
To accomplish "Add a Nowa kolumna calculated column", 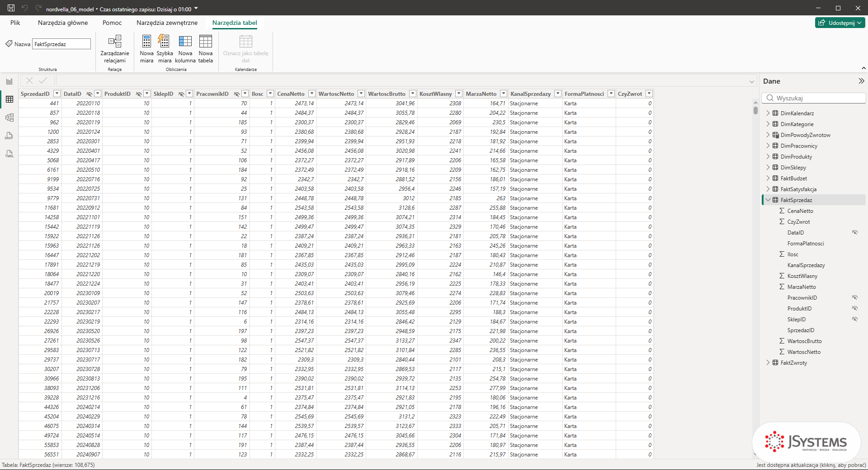I will click(x=185, y=49).
